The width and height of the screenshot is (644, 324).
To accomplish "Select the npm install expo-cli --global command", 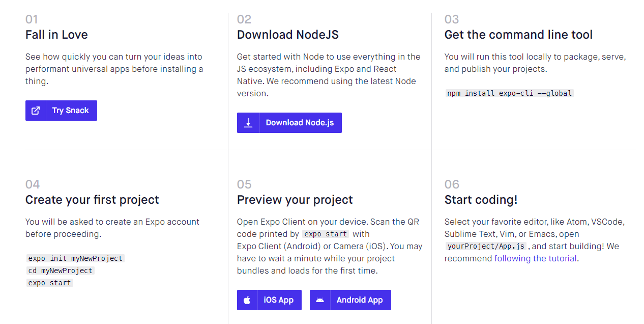I will tap(510, 93).
